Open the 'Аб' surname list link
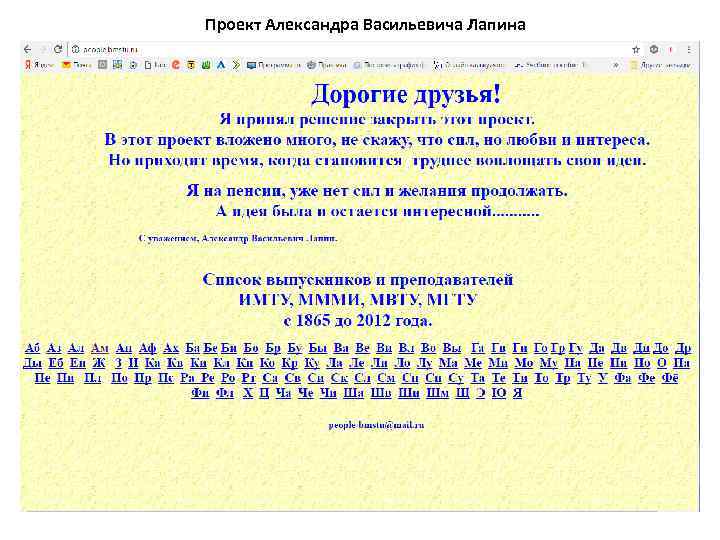This screenshot has width=720, height=540. 33,348
